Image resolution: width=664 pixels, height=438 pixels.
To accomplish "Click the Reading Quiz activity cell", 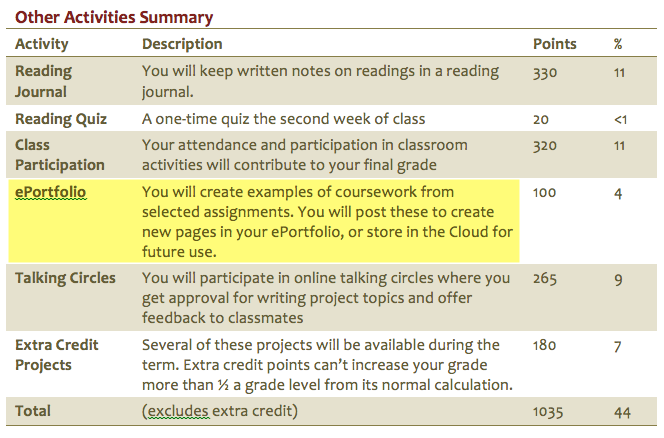I will [x=58, y=119].
